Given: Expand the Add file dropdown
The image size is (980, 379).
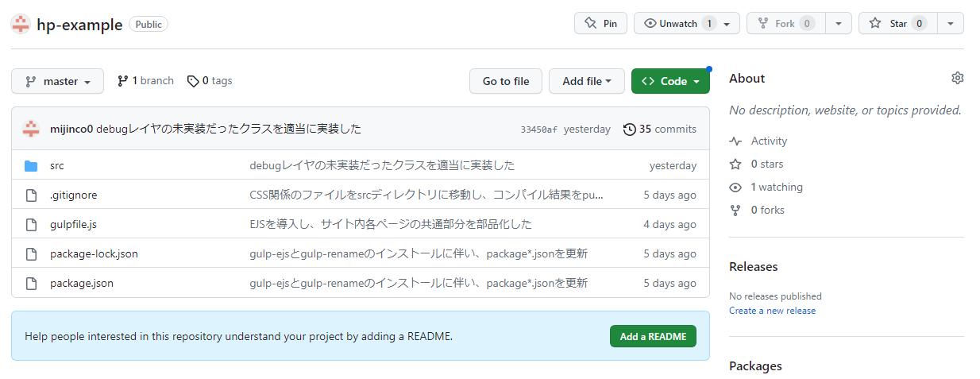Looking at the screenshot, I should pyautogui.click(x=587, y=81).
